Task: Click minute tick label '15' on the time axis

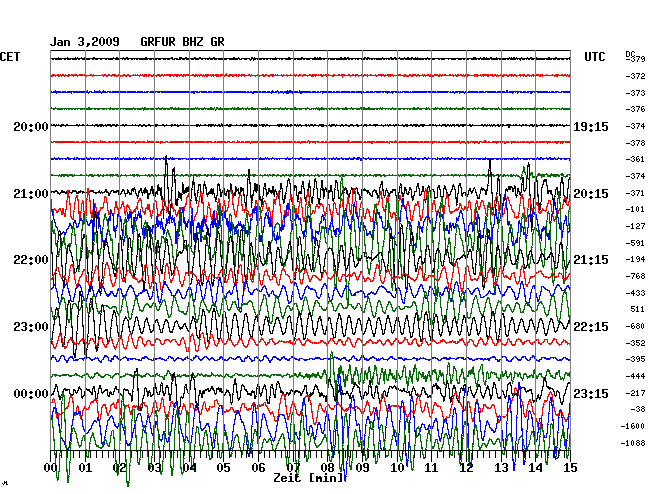Action: click(570, 468)
